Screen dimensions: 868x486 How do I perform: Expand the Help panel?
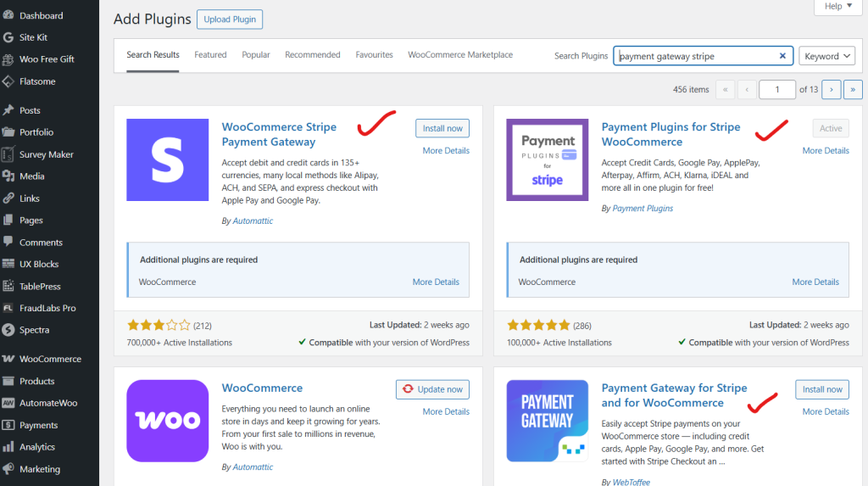click(837, 7)
